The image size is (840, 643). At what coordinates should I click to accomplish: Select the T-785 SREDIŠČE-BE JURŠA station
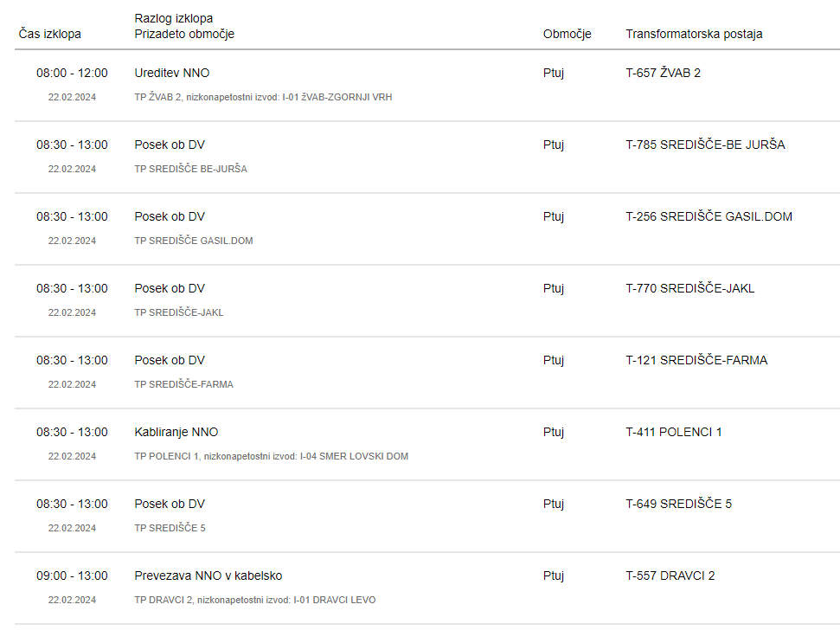point(705,145)
